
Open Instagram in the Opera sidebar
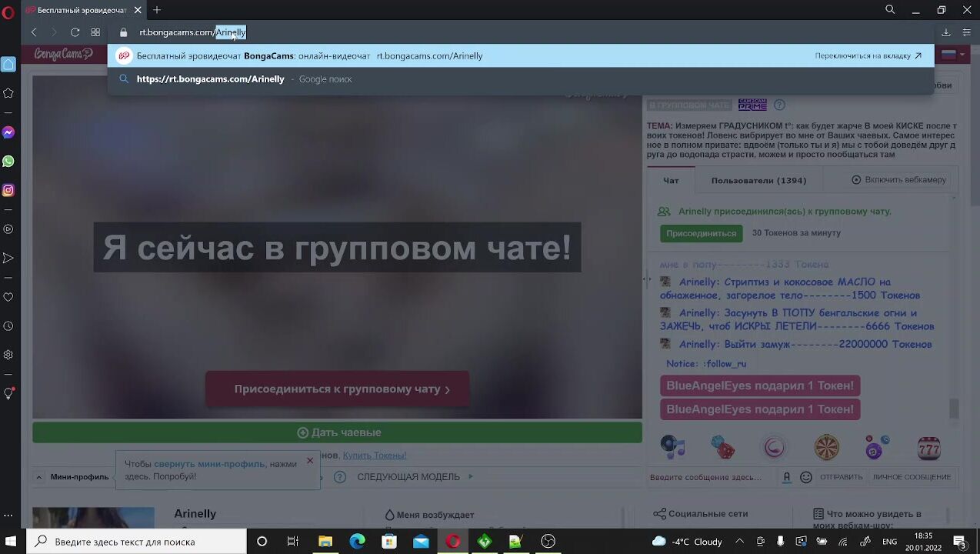point(8,190)
